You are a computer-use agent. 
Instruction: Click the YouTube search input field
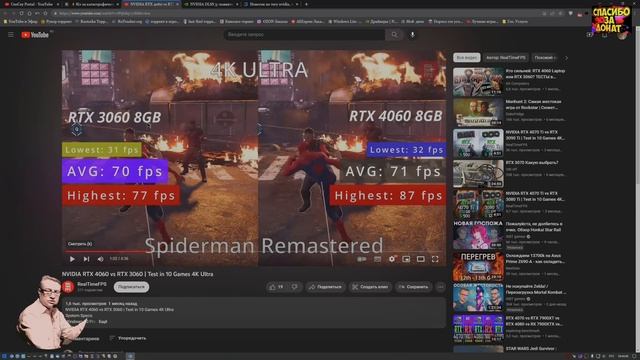[x=304, y=35]
